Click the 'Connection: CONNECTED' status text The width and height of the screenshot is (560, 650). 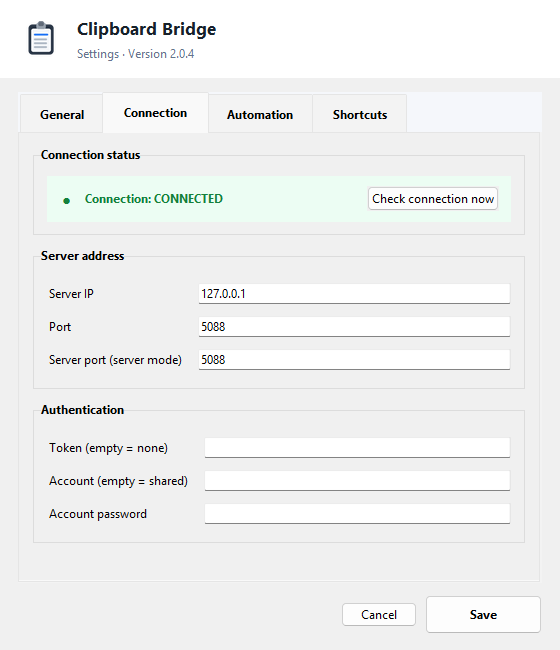click(x=154, y=199)
